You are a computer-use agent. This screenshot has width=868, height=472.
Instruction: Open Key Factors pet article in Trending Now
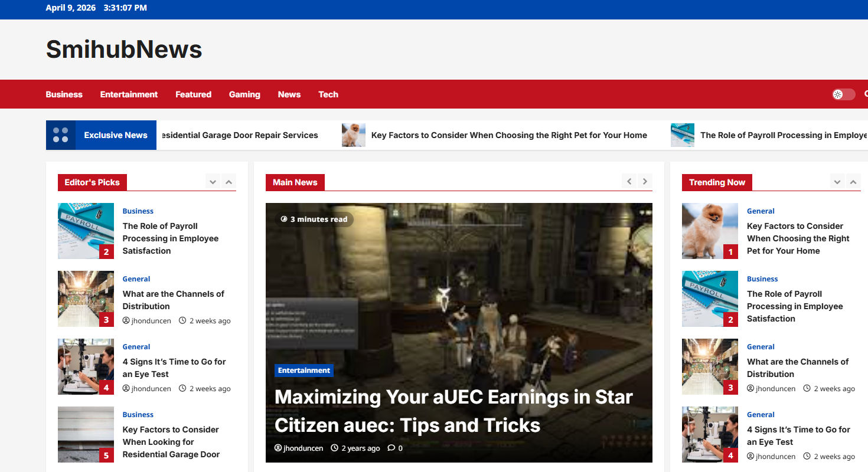pyautogui.click(x=798, y=238)
